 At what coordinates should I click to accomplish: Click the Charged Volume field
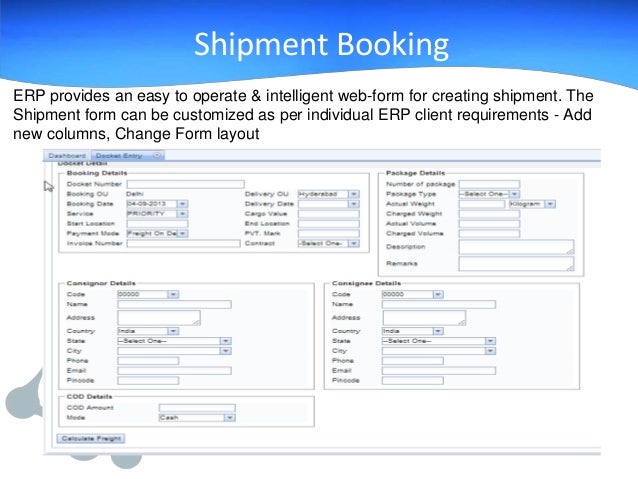[489, 234]
